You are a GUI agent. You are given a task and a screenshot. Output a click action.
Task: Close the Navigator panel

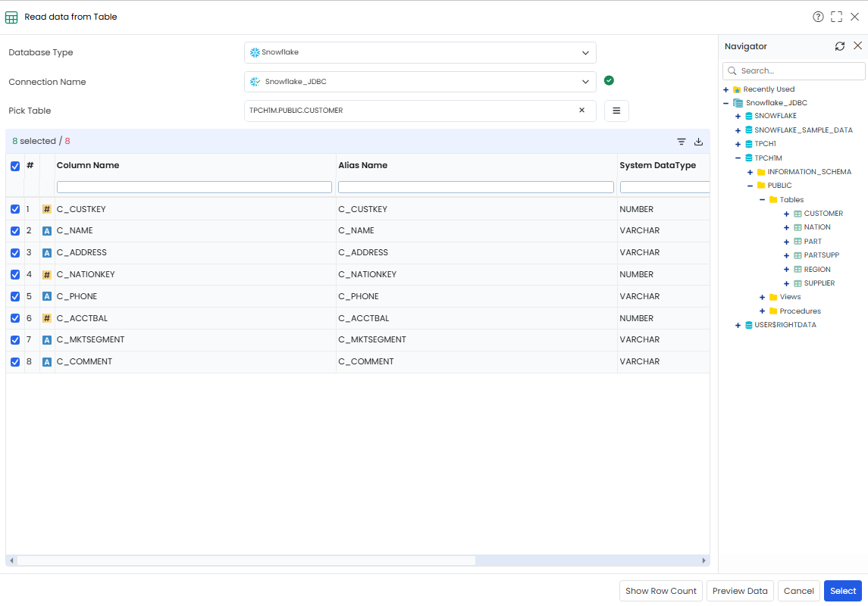click(857, 46)
